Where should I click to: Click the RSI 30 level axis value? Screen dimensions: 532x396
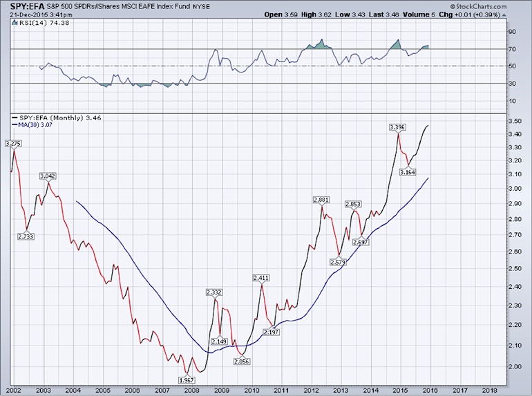tap(513, 84)
